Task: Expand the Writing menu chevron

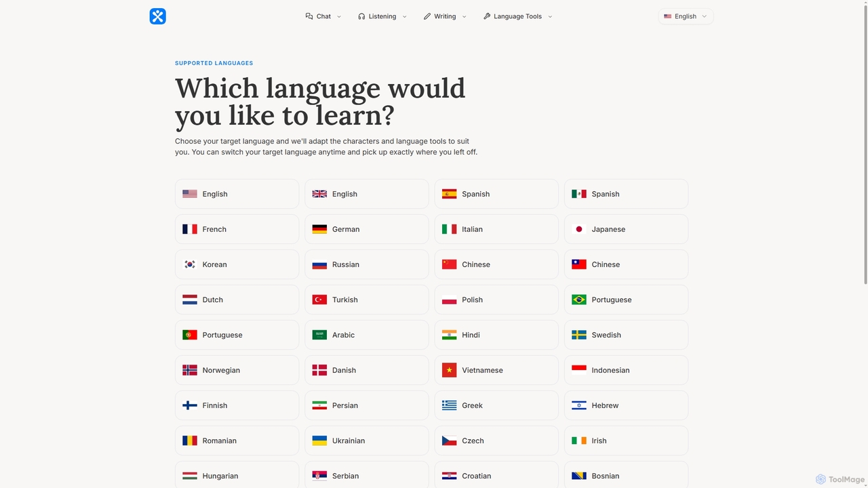Action: coord(464,16)
